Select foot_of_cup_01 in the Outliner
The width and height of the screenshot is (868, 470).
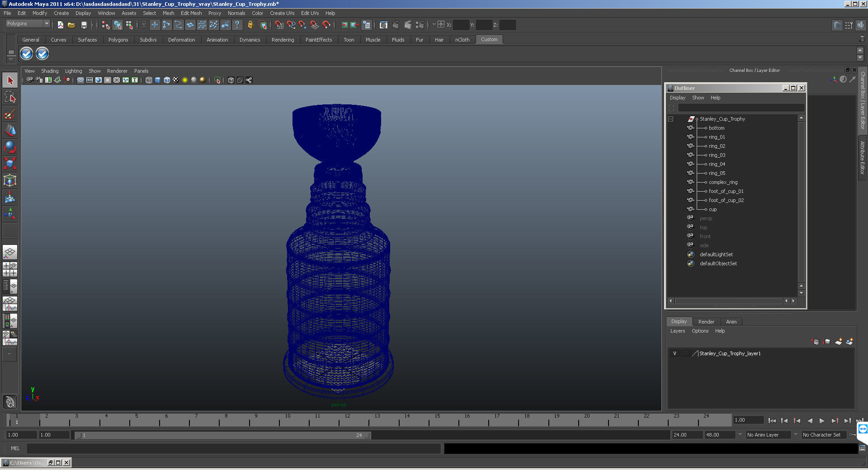726,191
